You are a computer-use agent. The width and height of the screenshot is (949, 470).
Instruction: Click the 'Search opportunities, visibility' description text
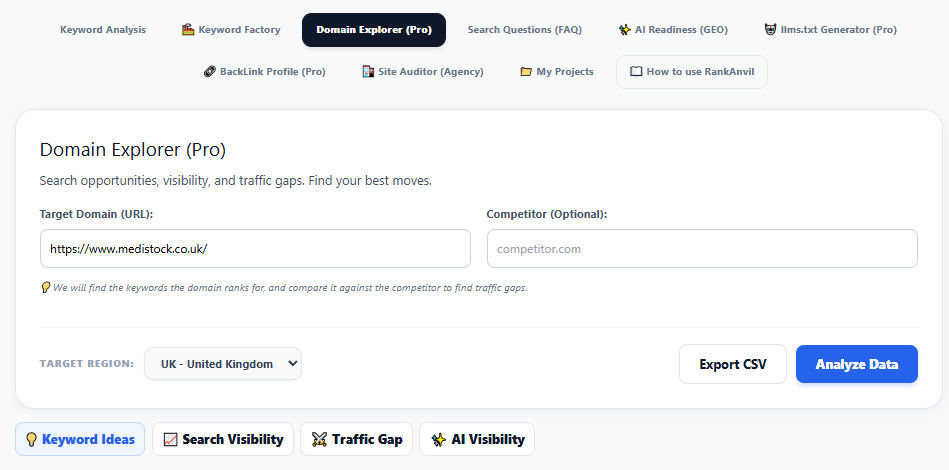(x=236, y=180)
